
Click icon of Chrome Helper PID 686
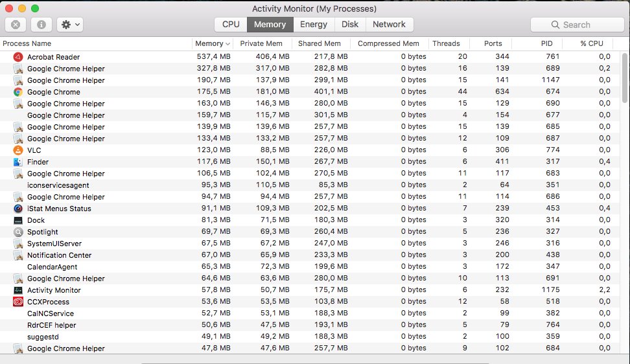point(18,197)
